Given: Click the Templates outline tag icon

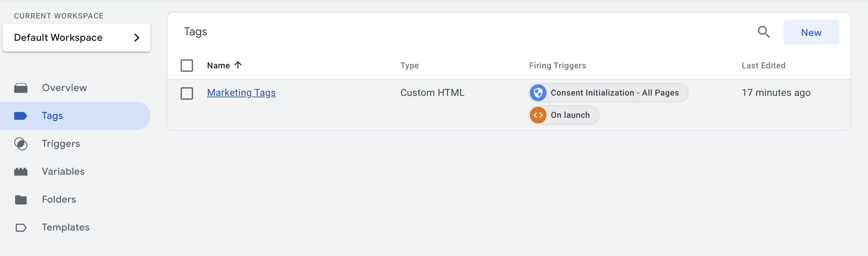Looking at the screenshot, I should click(21, 228).
